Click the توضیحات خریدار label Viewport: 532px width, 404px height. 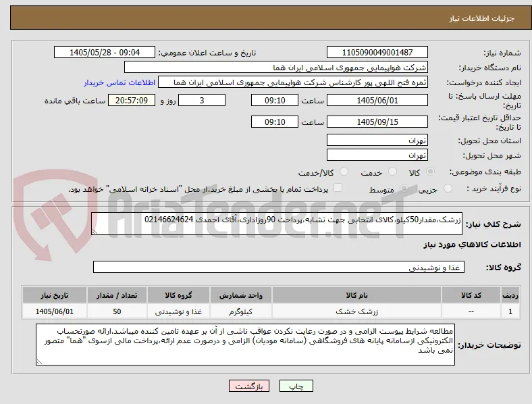(x=489, y=345)
